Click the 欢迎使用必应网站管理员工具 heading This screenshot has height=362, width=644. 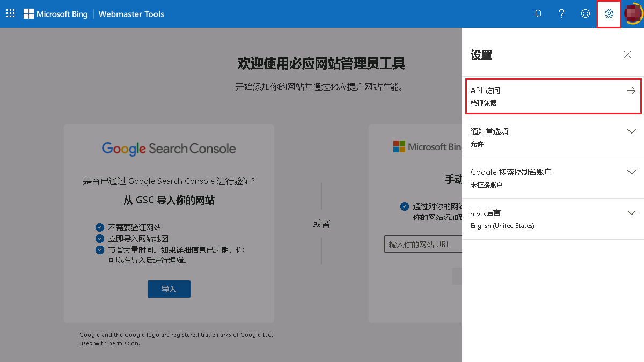click(321, 64)
